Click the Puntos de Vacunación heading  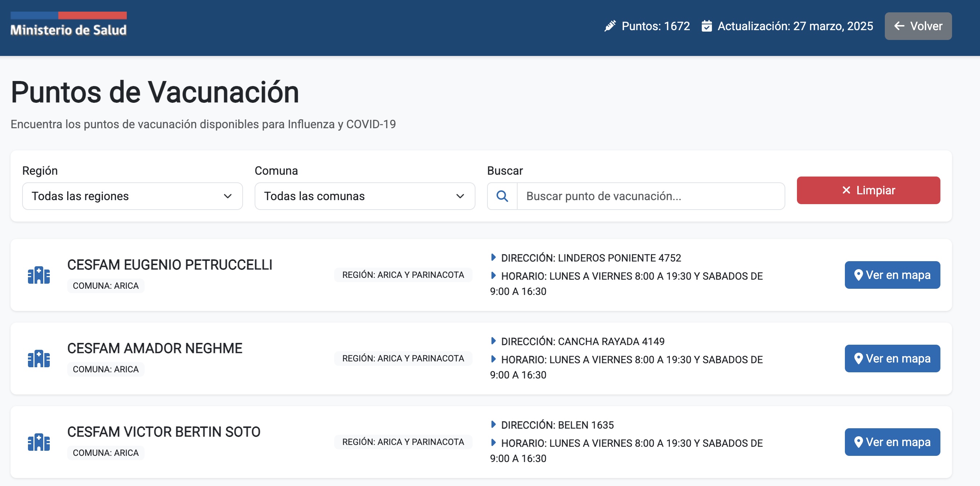[155, 92]
